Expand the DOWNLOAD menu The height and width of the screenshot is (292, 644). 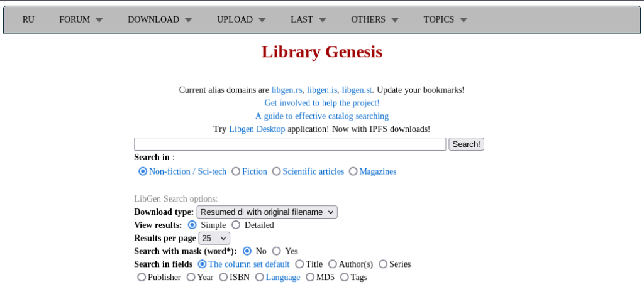[x=160, y=19]
